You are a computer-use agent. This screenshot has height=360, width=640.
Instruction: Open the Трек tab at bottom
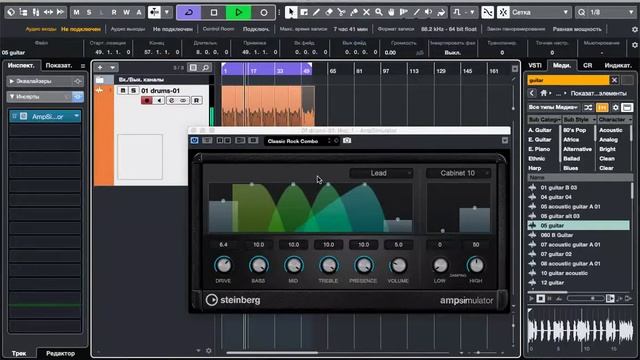click(x=19, y=353)
